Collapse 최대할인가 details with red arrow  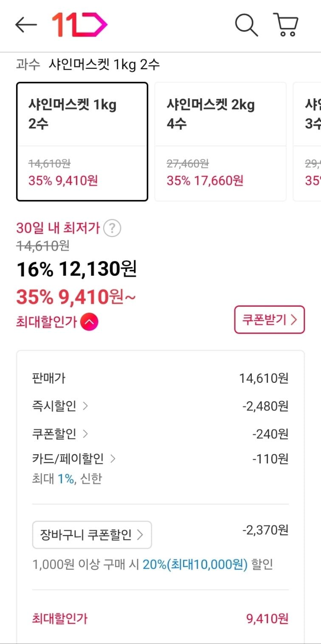[x=89, y=322]
